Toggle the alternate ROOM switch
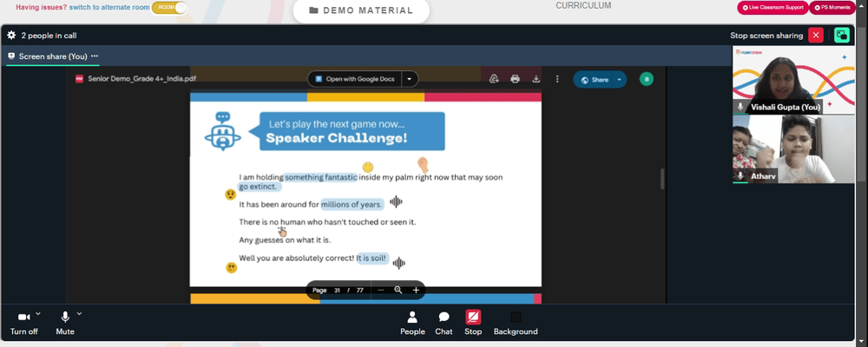The height and width of the screenshot is (347, 868). coord(169,8)
